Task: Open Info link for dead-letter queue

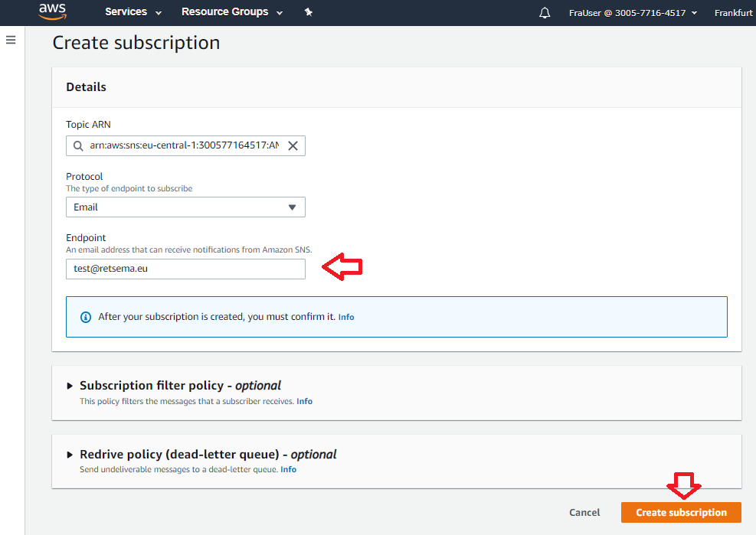Action: [x=288, y=470]
